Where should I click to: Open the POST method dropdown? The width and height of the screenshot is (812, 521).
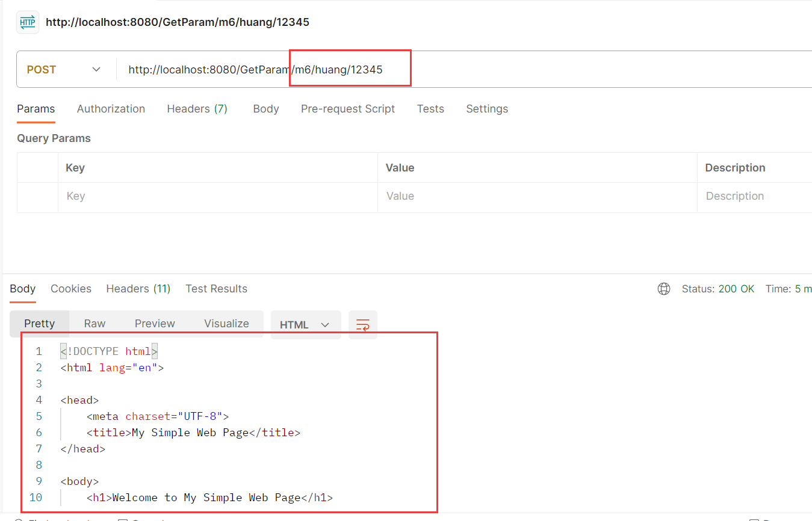[64, 70]
